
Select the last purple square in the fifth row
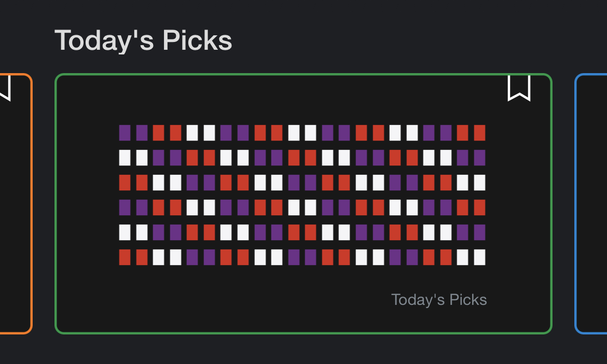point(479,232)
